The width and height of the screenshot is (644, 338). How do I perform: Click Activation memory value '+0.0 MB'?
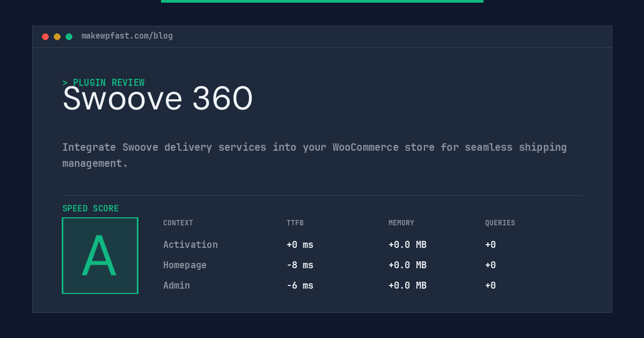pos(407,245)
